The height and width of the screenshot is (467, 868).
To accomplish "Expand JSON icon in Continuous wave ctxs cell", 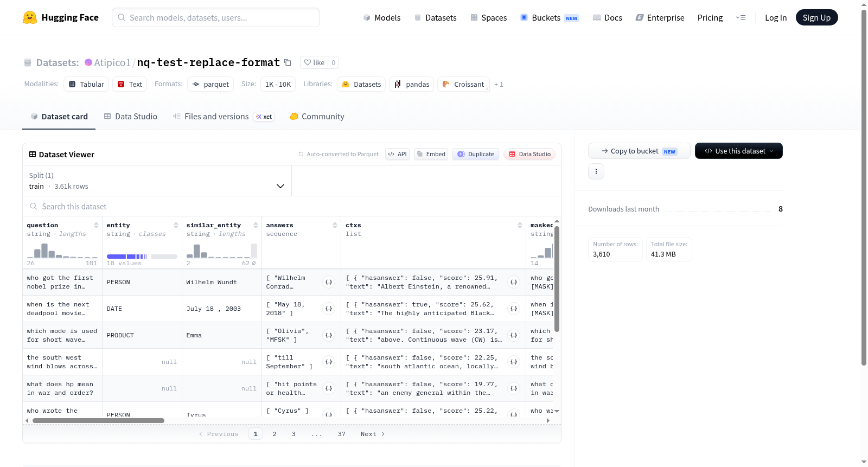I will pyautogui.click(x=514, y=335).
